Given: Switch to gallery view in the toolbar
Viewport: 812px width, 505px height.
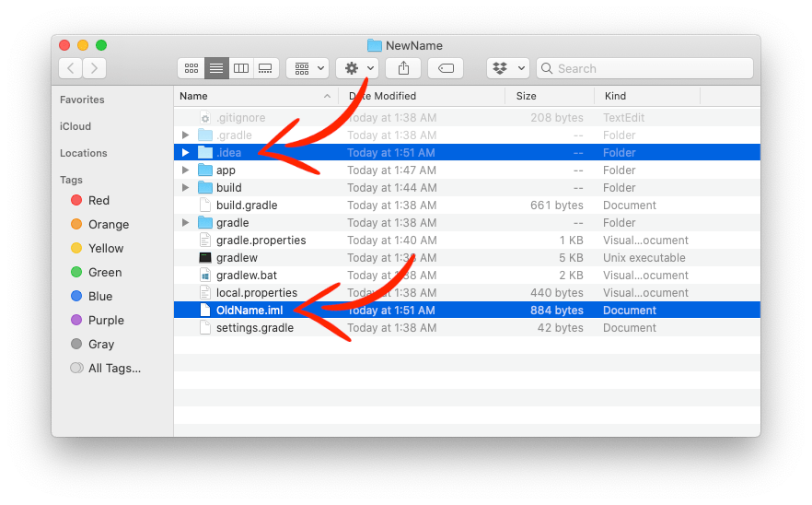Looking at the screenshot, I should [266, 68].
